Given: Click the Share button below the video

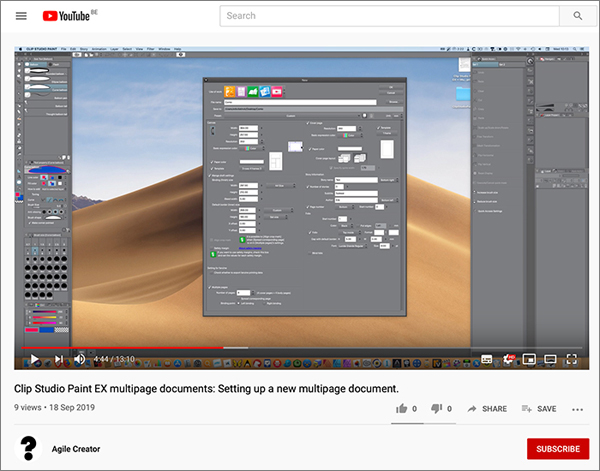Looking at the screenshot, I should pos(486,409).
